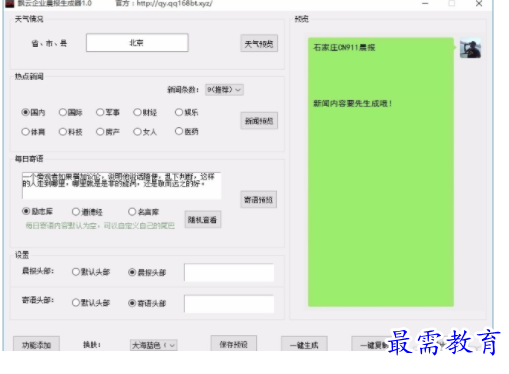
Task: Click the 随机查看 random view button
Action: (x=203, y=219)
